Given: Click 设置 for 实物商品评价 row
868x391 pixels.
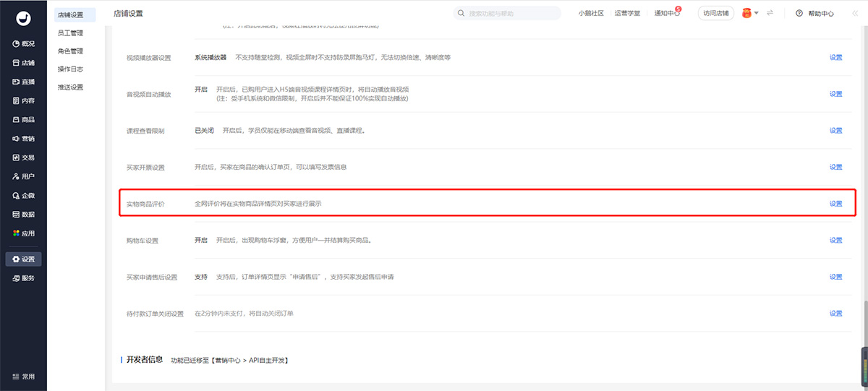Looking at the screenshot, I should tap(836, 204).
